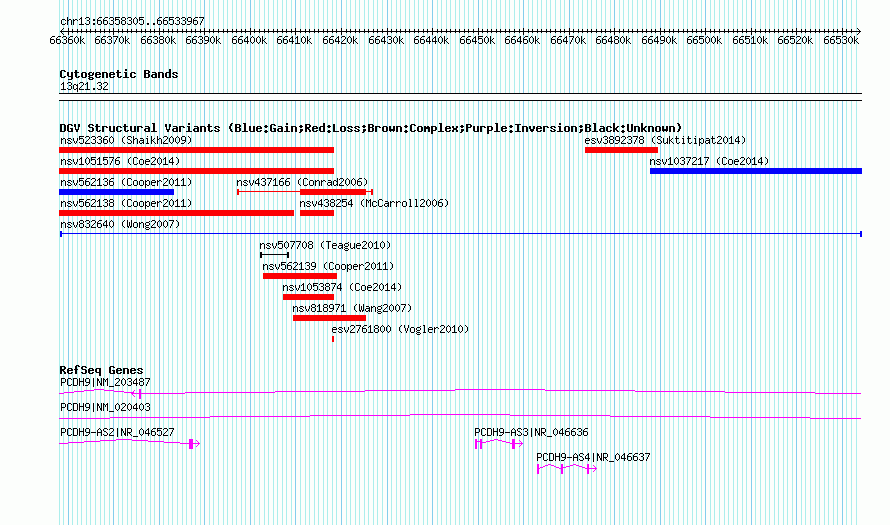Click the nsv438254 red loss bar

(x=317, y=213)
